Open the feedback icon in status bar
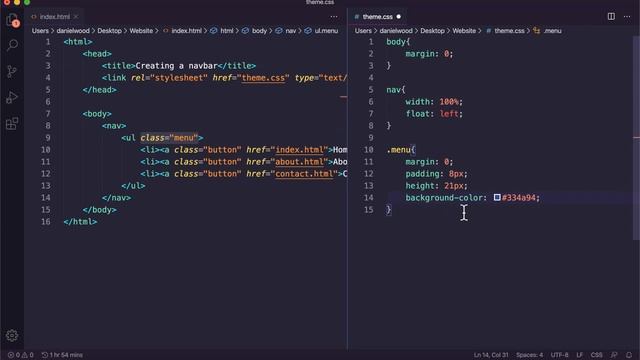Image resolution: width=640 pixels, height=360 pixels. [614, 355]
